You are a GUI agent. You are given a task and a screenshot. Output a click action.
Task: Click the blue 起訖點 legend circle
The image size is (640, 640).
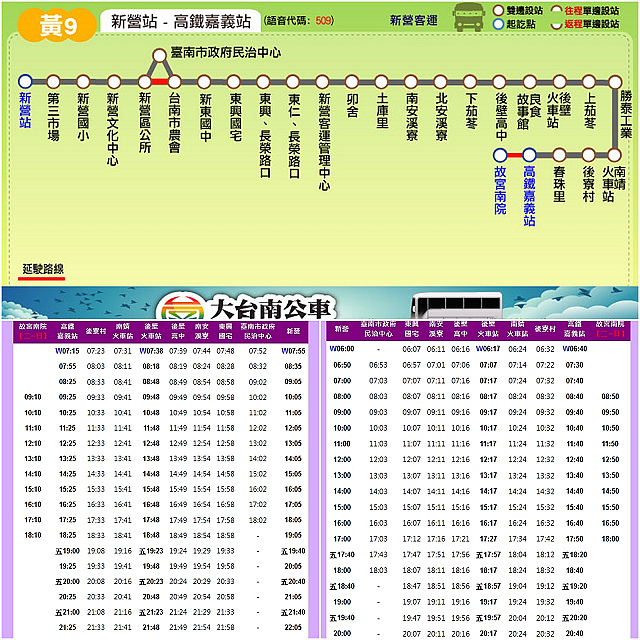(x=498, y=24)
